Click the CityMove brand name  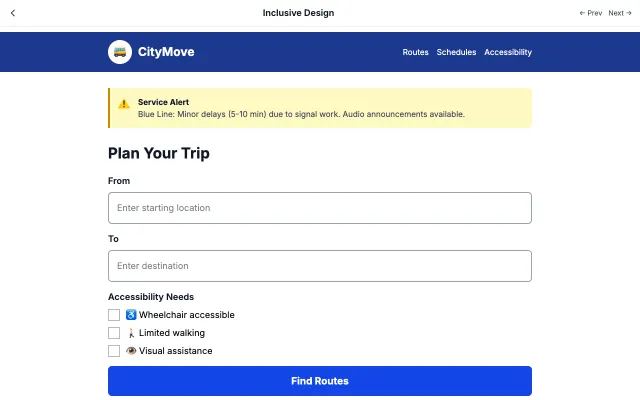pos(166,52)
